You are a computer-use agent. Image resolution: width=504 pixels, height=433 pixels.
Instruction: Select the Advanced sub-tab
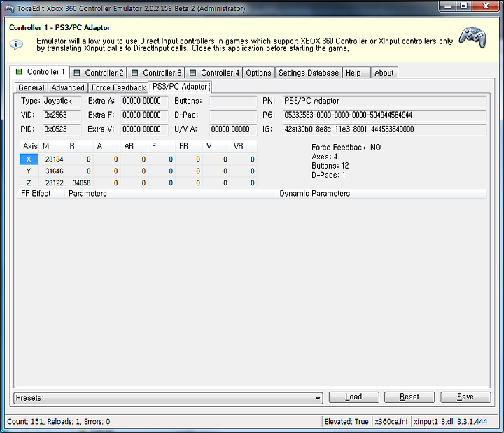pos(68,87)
